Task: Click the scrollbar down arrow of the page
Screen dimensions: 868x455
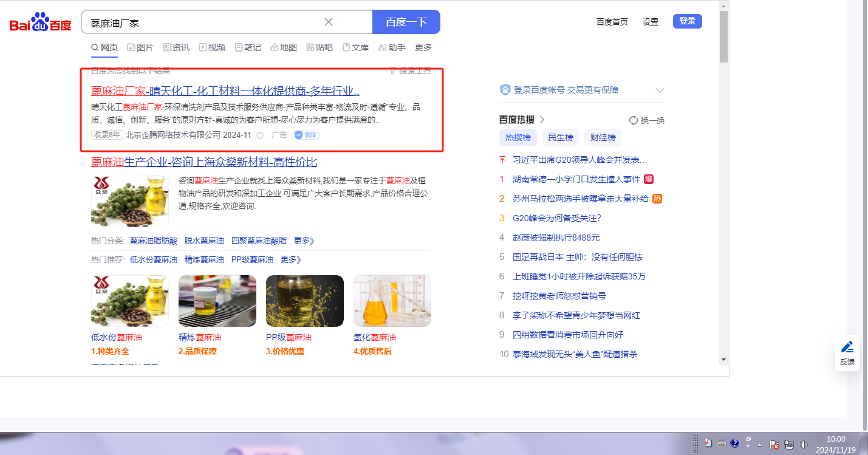Action: pyautogui.click(x=723, y=360)
